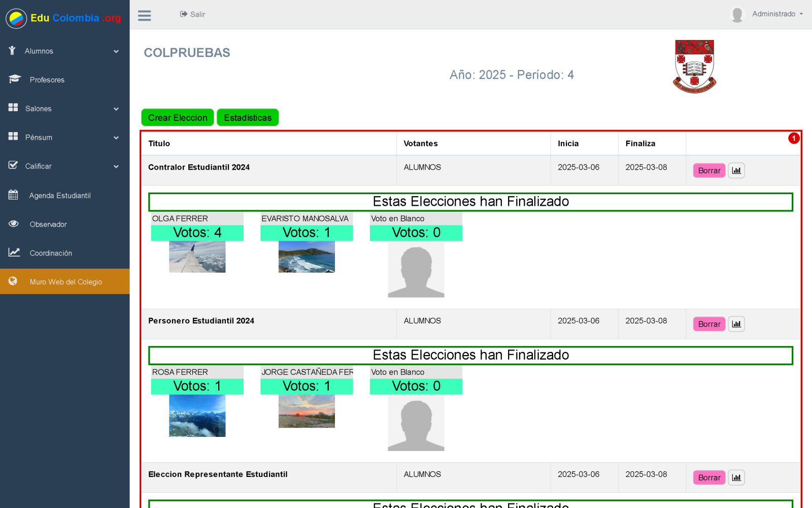Screen dimensions: 812x508
Task: Click OLGA FERRER candidate photo
Action: tap(197, 257)
